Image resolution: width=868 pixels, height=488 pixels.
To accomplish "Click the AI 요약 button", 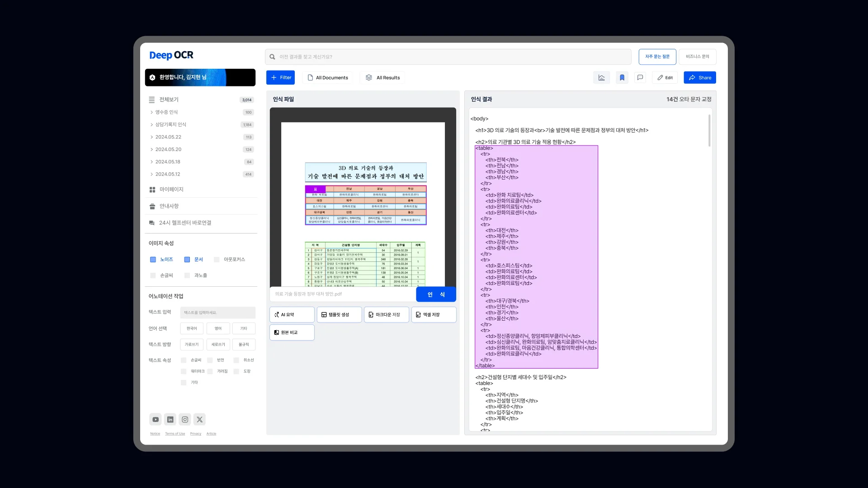I will 292,314.
